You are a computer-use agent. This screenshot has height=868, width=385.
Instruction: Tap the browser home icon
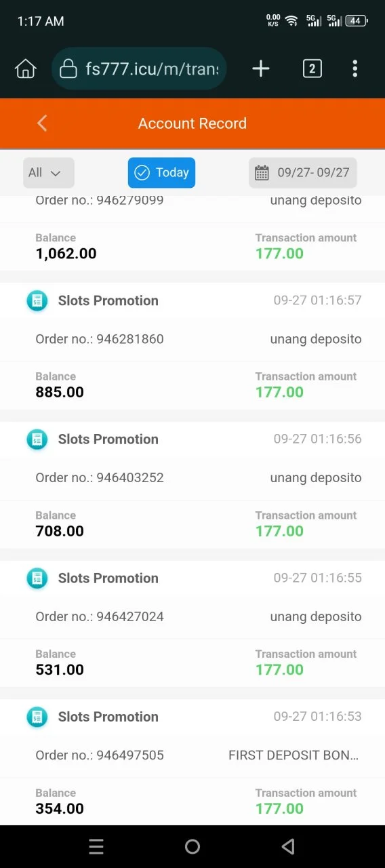(x=25, y=68)
